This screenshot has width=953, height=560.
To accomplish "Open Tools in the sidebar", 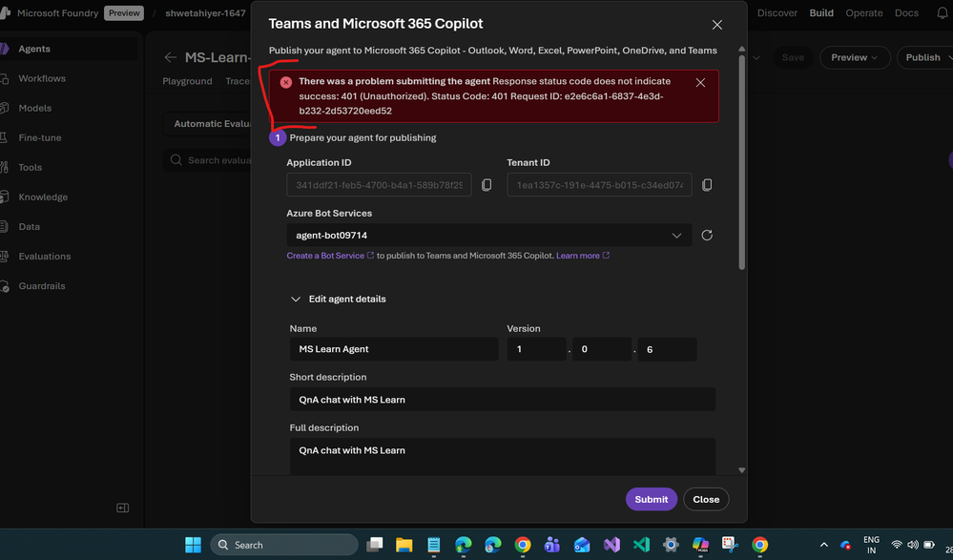I will (30, 167).
